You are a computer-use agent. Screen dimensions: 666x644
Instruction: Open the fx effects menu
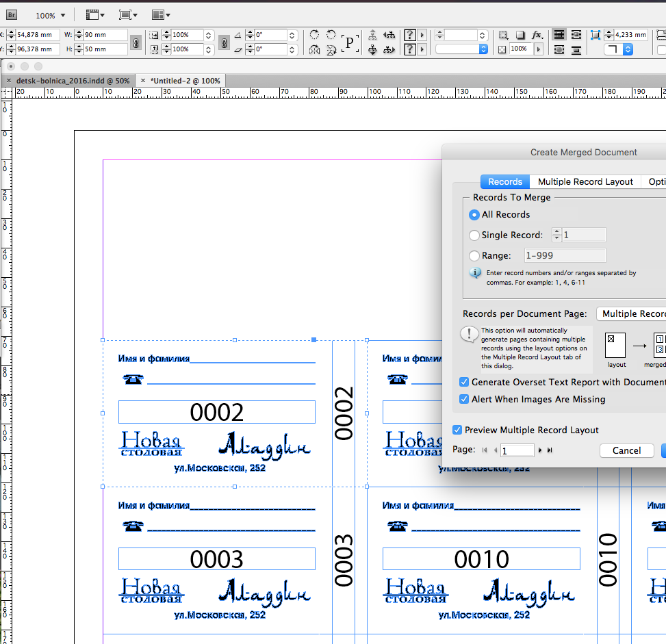pyautogui.click(x=537, y=35)
